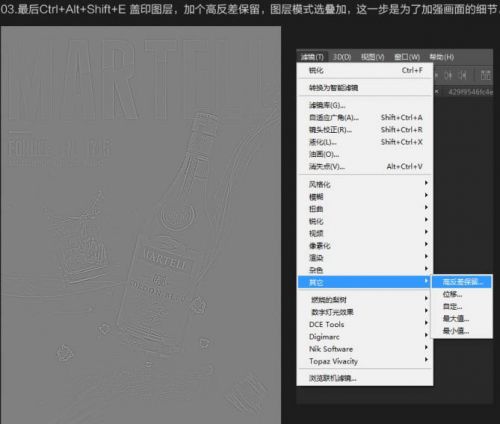The width and height of the screenshot is (500, 424).
Task: Close the 429f9546fc4e document tab
Action: click(437, 92)
